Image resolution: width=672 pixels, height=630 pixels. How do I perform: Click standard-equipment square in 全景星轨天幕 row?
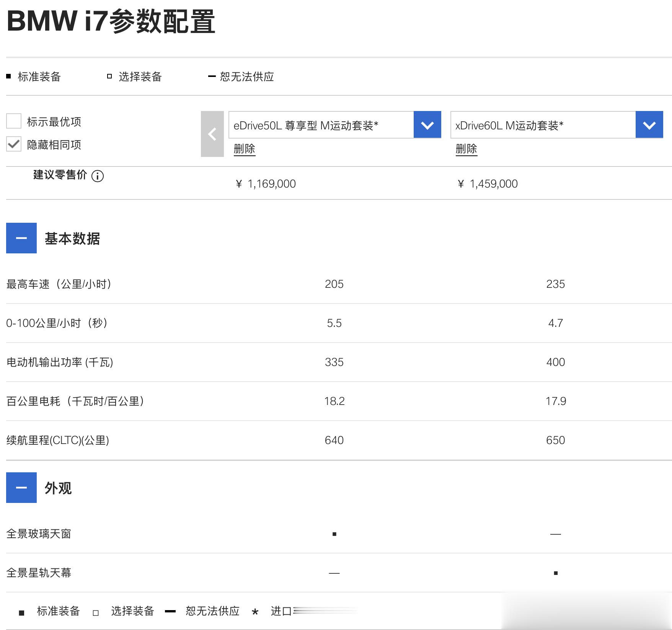click(x=556, y=573)
